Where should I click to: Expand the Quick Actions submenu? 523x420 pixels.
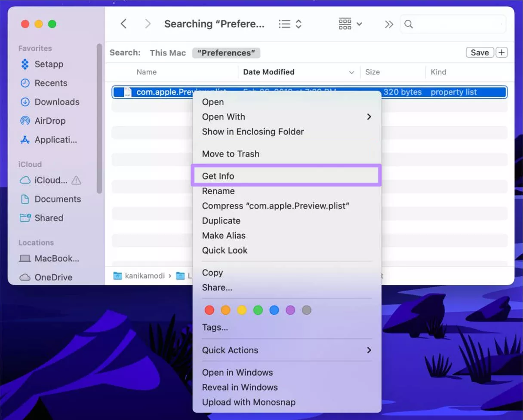[286, 350]
